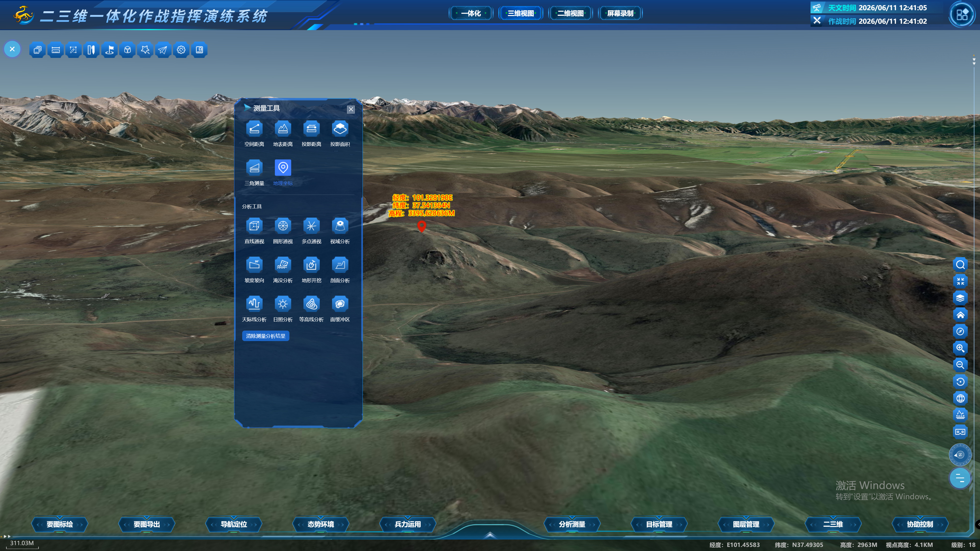Viewport: 980px width, 551px height.
Task: Click the compass icon on right sidebar
Action: 960,332
